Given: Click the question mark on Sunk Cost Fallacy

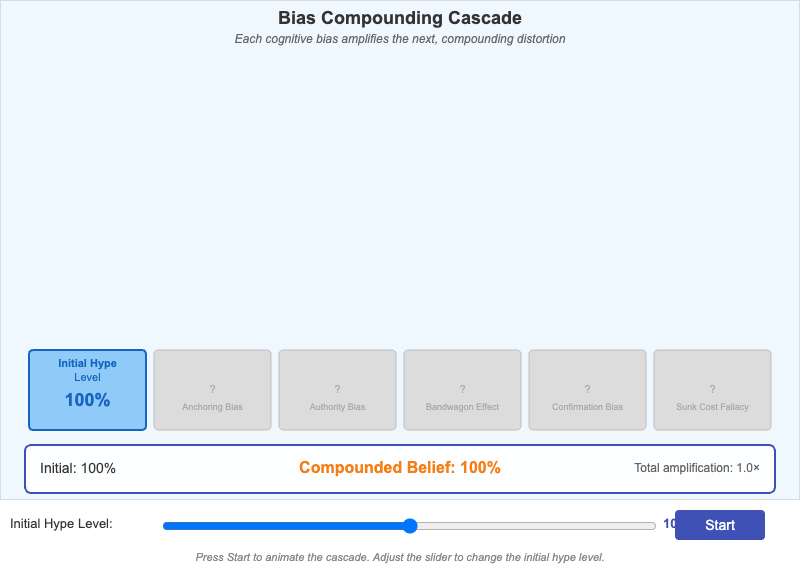Looking at the screenshot, I should pyautogui.click(x=712, y=387).
